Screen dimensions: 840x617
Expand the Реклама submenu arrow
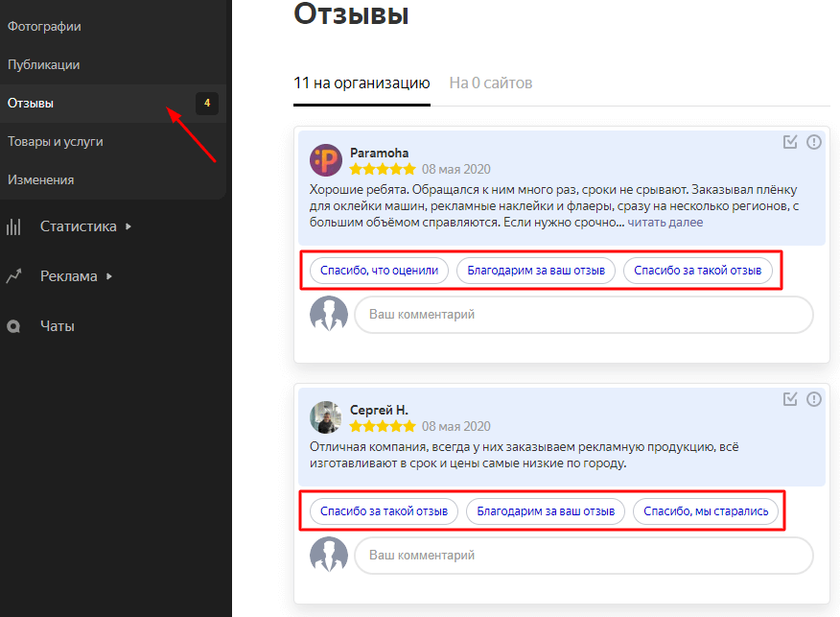(109, 276)
